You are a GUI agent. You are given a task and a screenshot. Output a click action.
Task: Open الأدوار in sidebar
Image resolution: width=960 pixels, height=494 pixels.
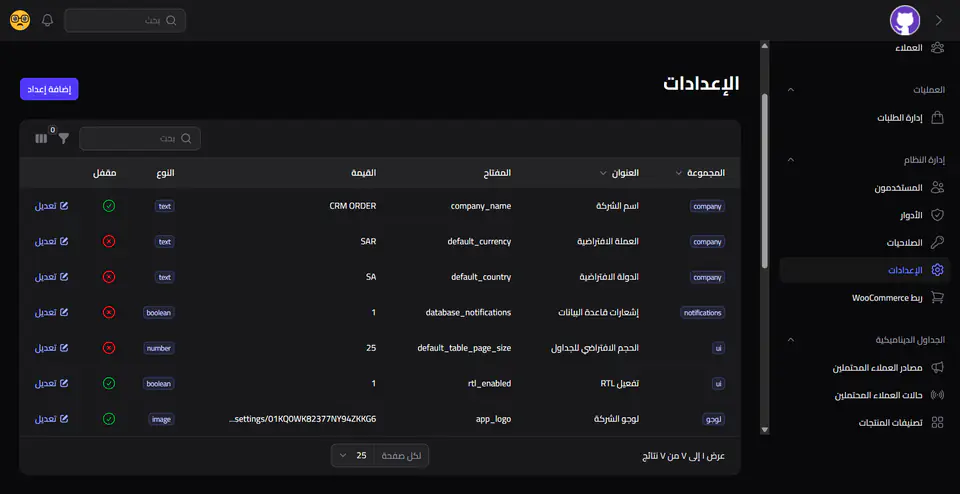910,215
